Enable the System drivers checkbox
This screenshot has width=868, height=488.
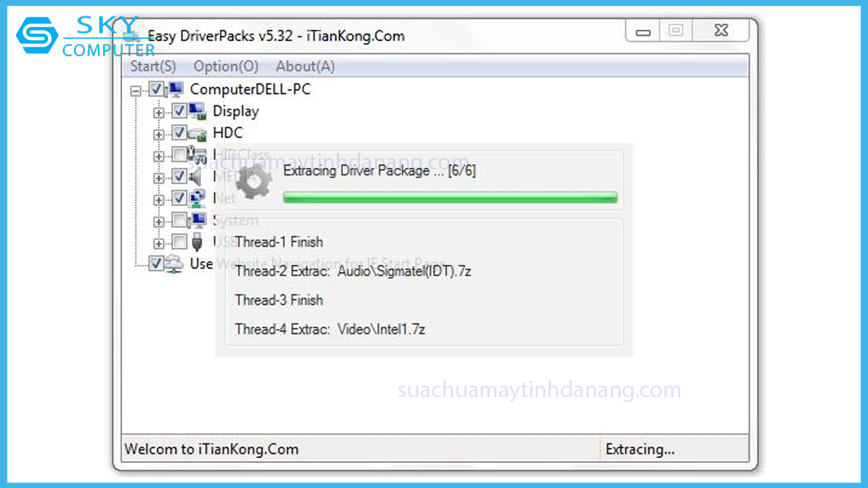179,220
